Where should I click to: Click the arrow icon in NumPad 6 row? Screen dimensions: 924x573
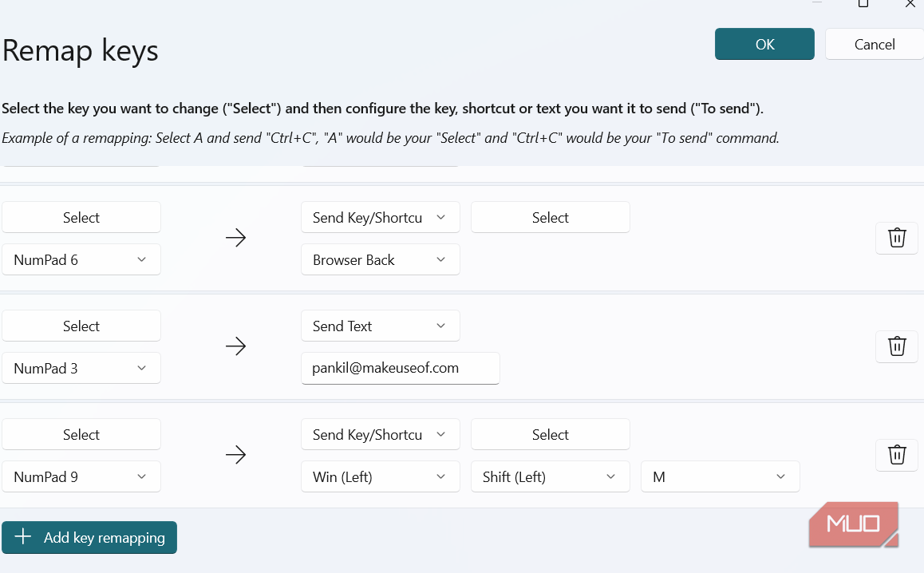(x=235, y=238)
